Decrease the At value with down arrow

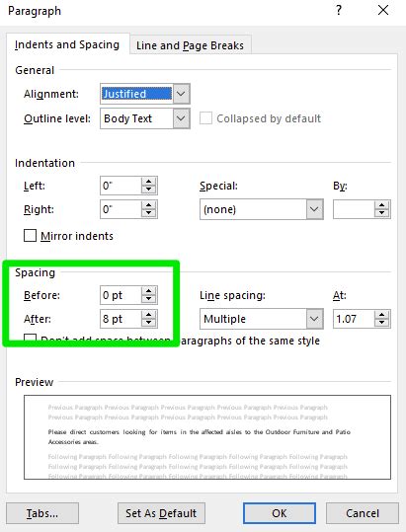tap(382, 323)
